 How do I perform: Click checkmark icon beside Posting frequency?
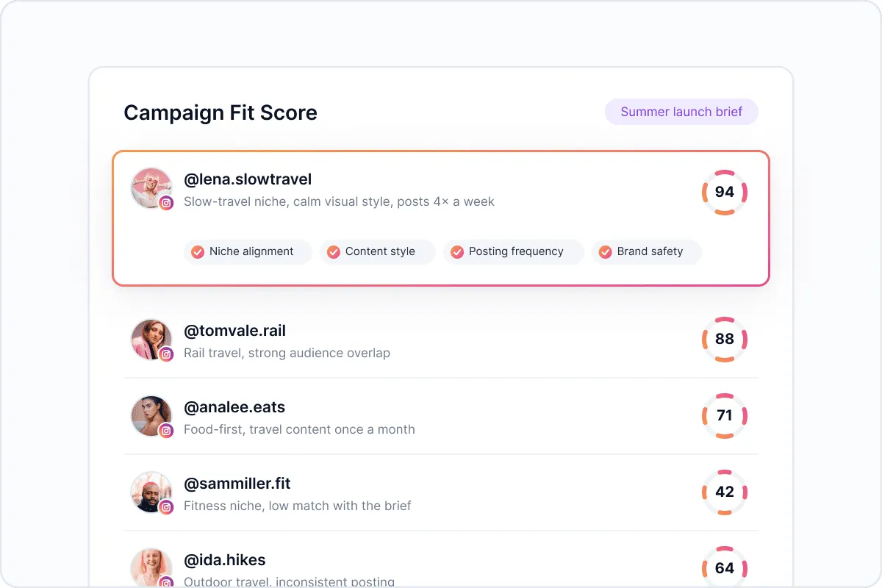click(457, 252)
